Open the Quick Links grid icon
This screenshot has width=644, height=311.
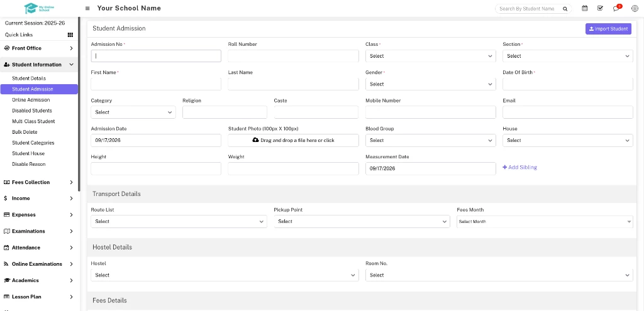coord(70,35)
